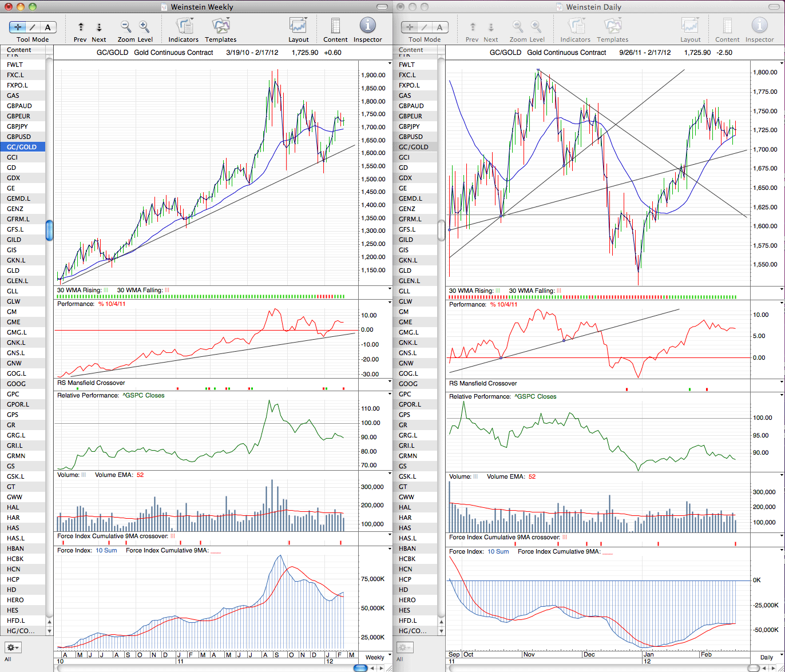
Task: Click 'Force Index: 10 Sum' label in Daily
Action: click(479, 551)
